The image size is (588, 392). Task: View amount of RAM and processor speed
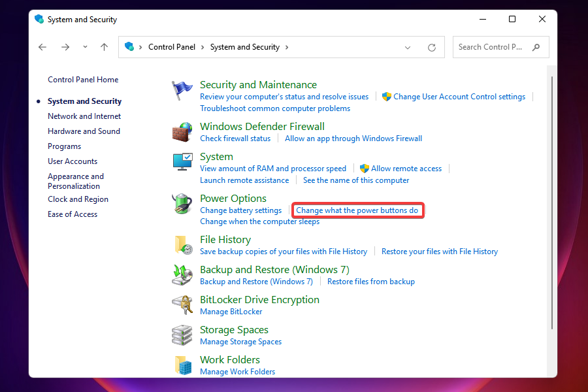tap(273, 169)
